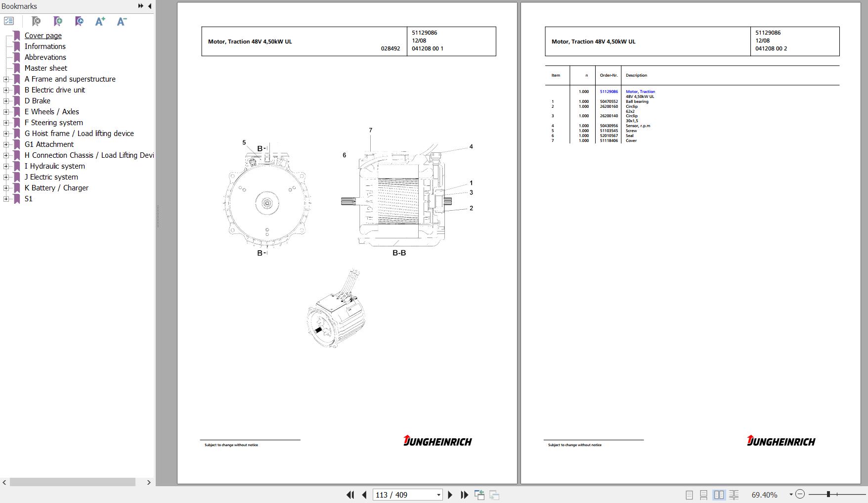Viewport: 868px width, 503px height.
Task: Expand the D Brake bookmark
Action: (x=6, y=101)
